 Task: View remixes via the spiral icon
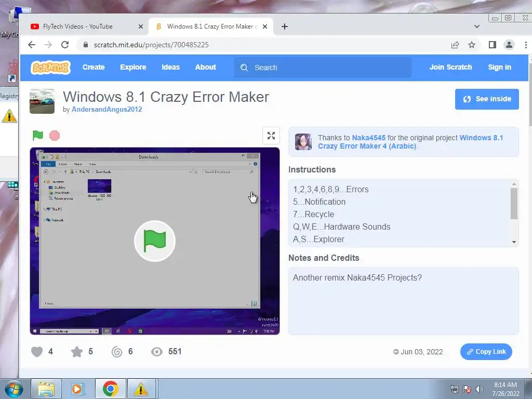pos(117,352)
